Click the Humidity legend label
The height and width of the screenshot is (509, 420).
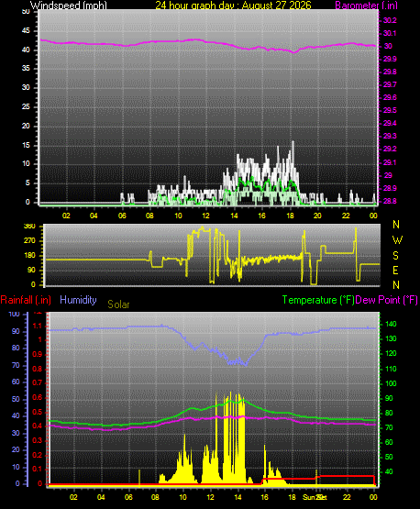click(78, 299)
